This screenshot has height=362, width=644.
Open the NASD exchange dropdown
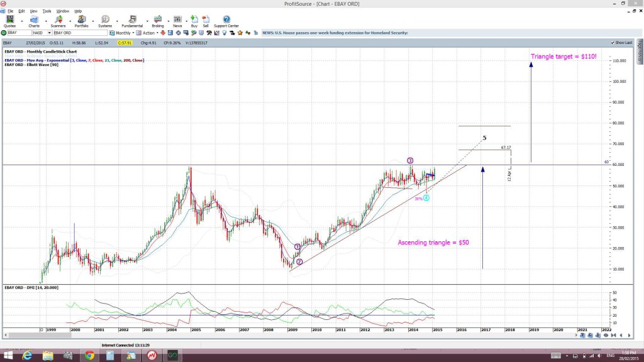tap(49, 33)
